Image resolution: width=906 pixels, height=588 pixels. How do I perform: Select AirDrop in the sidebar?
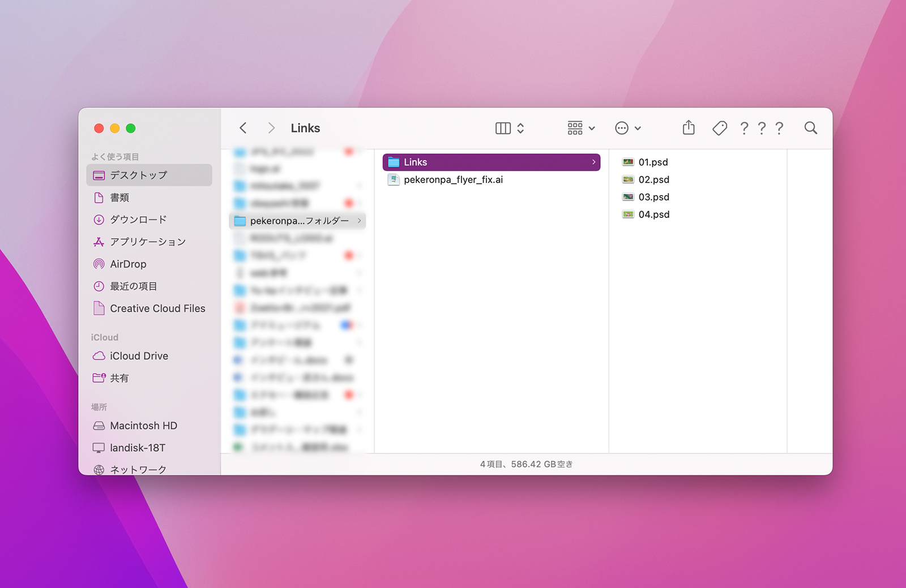tap(128, 264)
